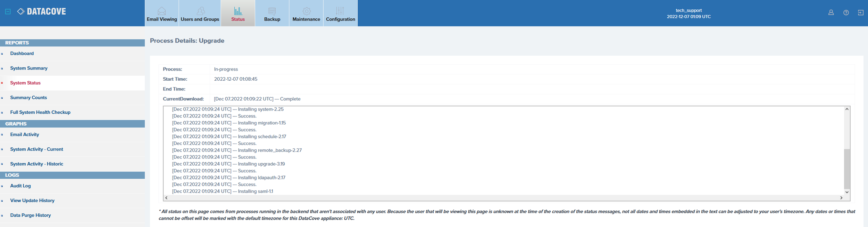Click the tech_support username text
The width and height of the screenshot is (868, 227).
coord(688,10)
